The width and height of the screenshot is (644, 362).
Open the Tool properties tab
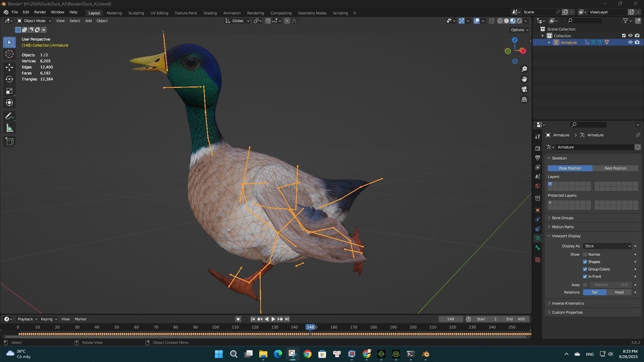point(538,136)
